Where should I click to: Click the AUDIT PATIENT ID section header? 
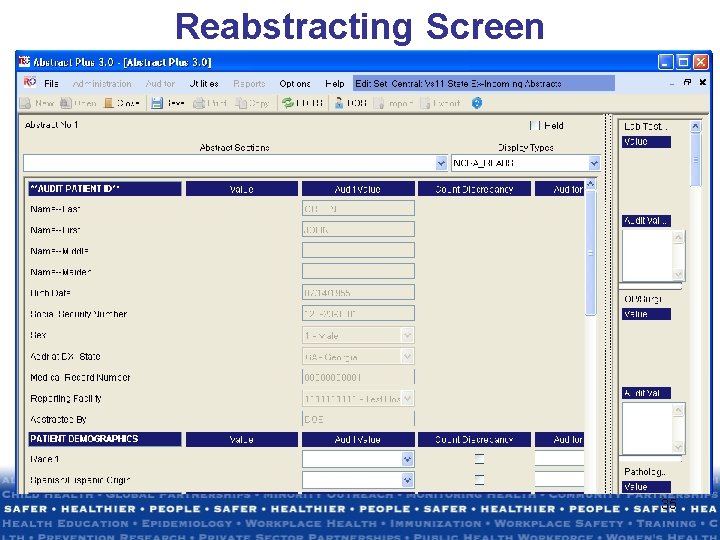[105, 189]
